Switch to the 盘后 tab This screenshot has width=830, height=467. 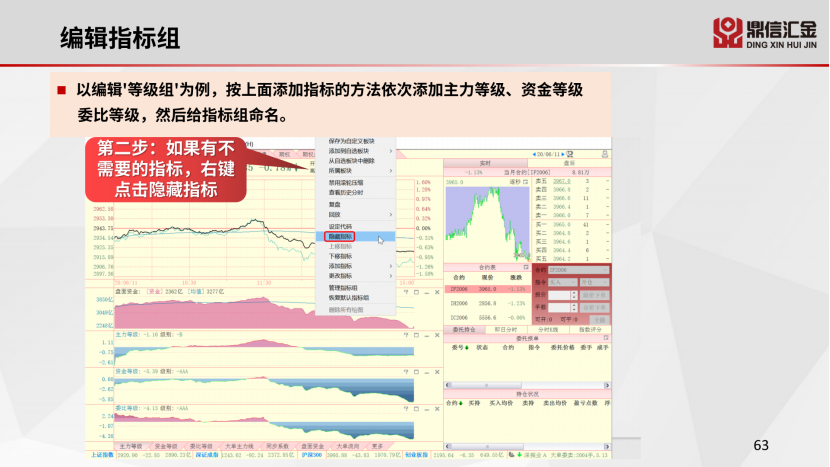568,162
